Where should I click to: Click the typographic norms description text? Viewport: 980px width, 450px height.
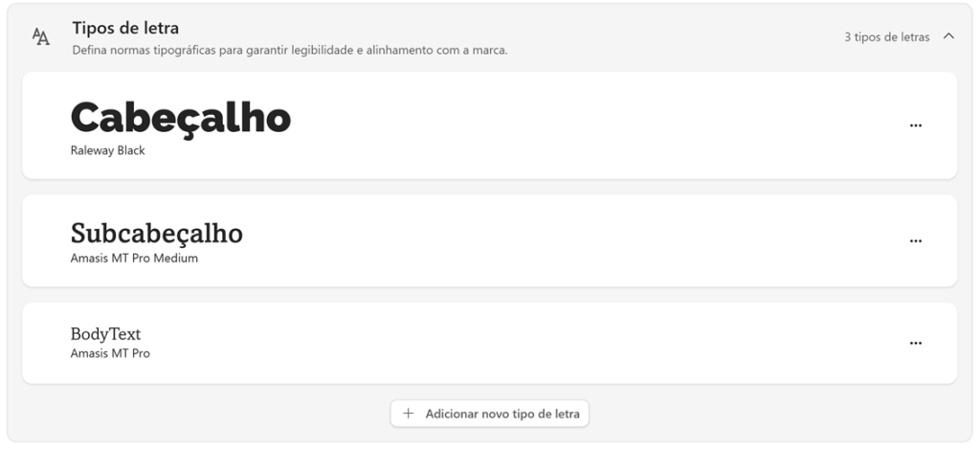[290, 50]
